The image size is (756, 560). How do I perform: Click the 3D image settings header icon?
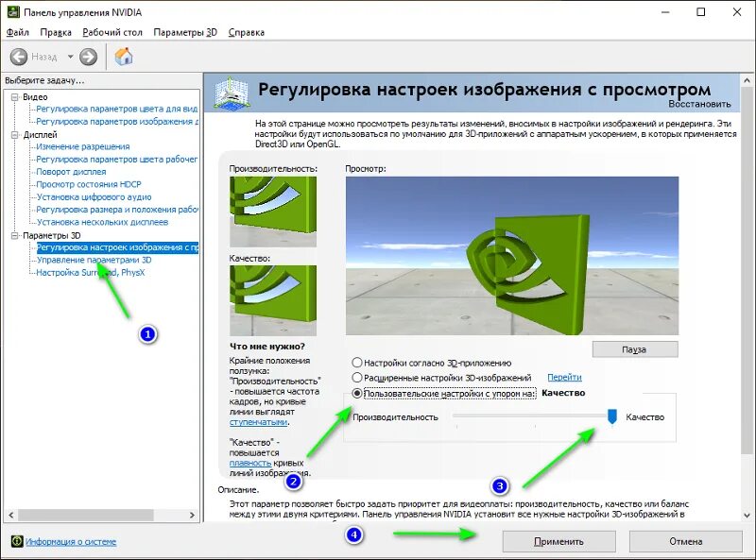(x=232, y=92)
